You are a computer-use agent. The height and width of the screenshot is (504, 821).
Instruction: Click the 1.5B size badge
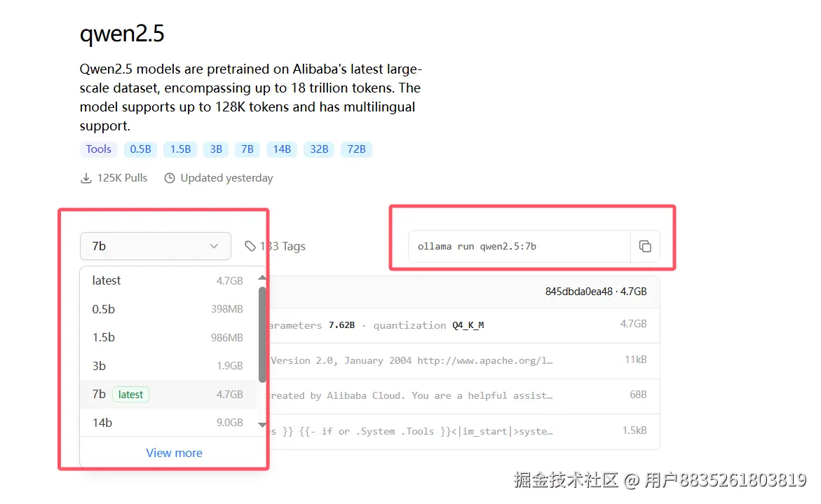click(x=180, y=149)
